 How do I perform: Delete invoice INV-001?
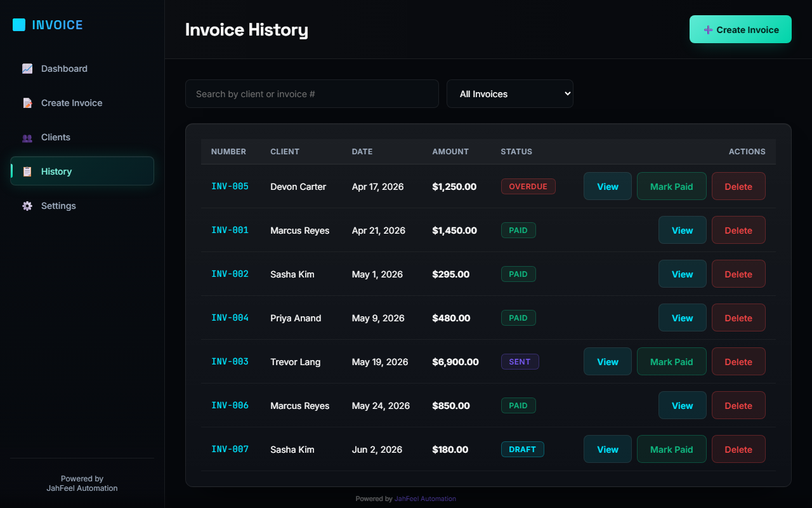(x=738, y=230)
